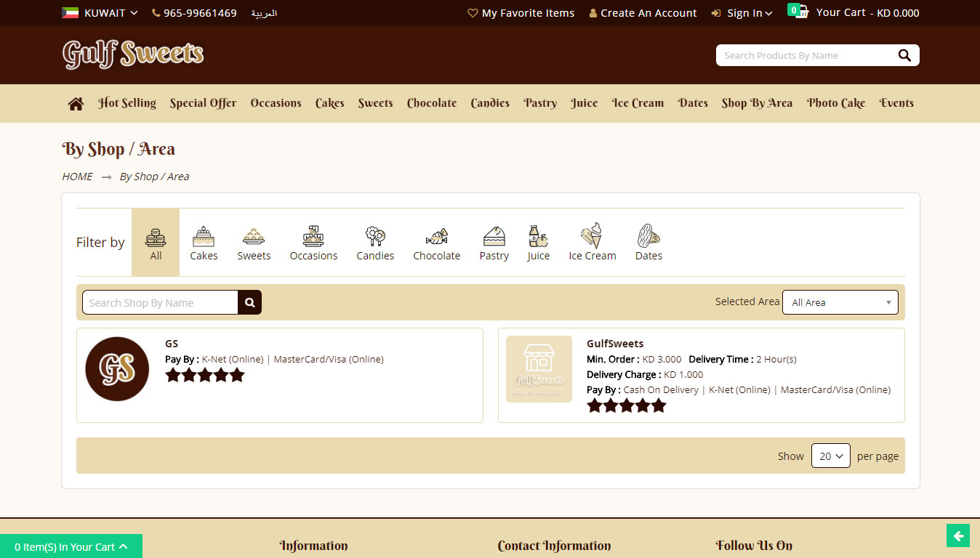
Task: Open the Sweets navigation menu item
Action: point(375,103)
